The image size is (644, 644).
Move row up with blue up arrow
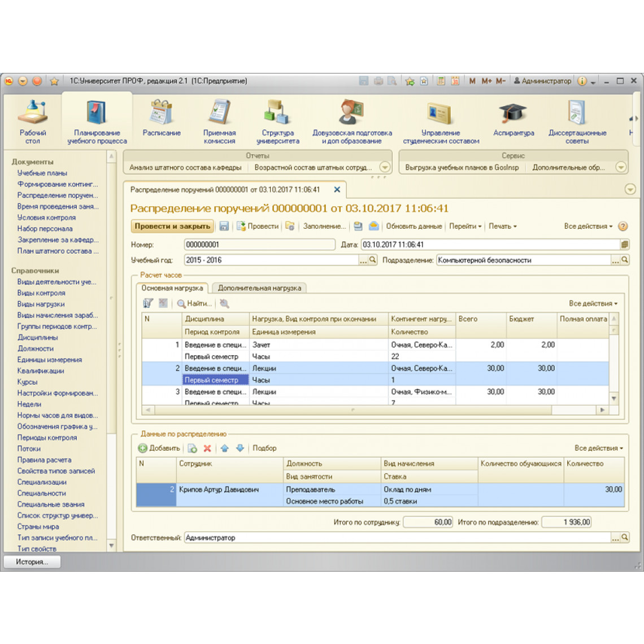[x=225, y=448]
